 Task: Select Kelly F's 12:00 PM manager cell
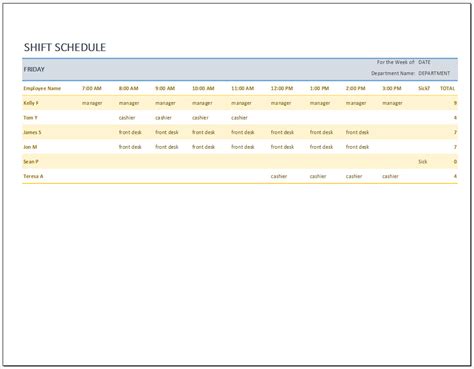coord(281,103)
